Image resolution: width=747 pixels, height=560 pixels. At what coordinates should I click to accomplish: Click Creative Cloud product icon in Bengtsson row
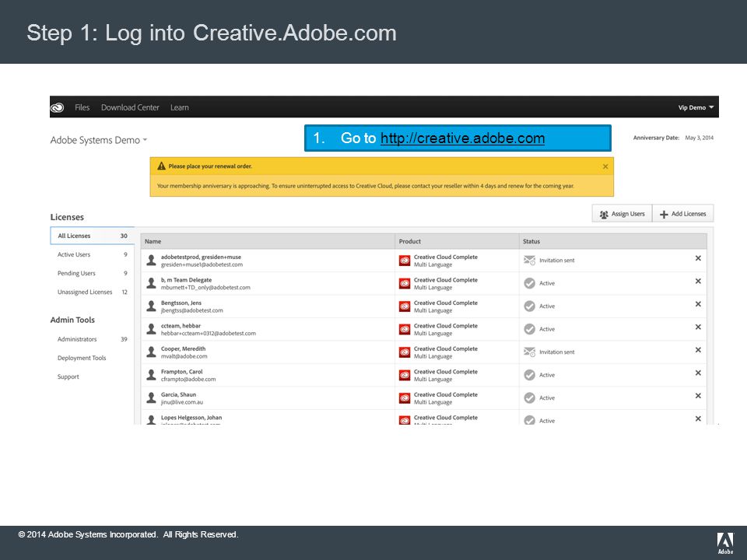pyautogui.click(x=405, y=306)
